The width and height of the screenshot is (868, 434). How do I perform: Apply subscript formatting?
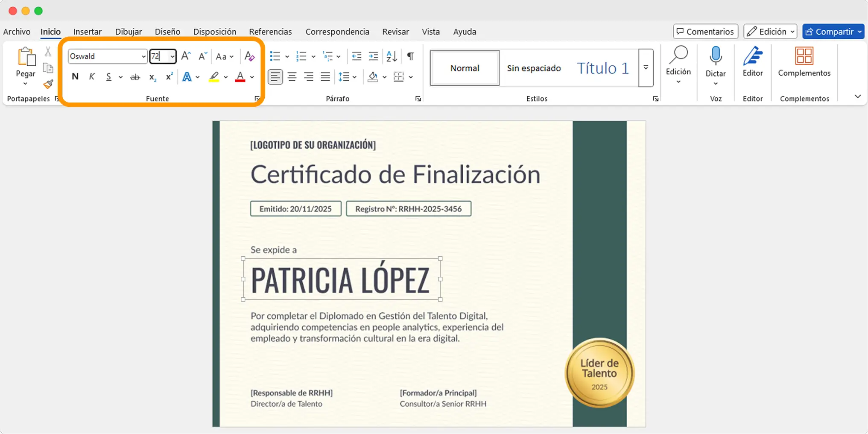(152, 77)
